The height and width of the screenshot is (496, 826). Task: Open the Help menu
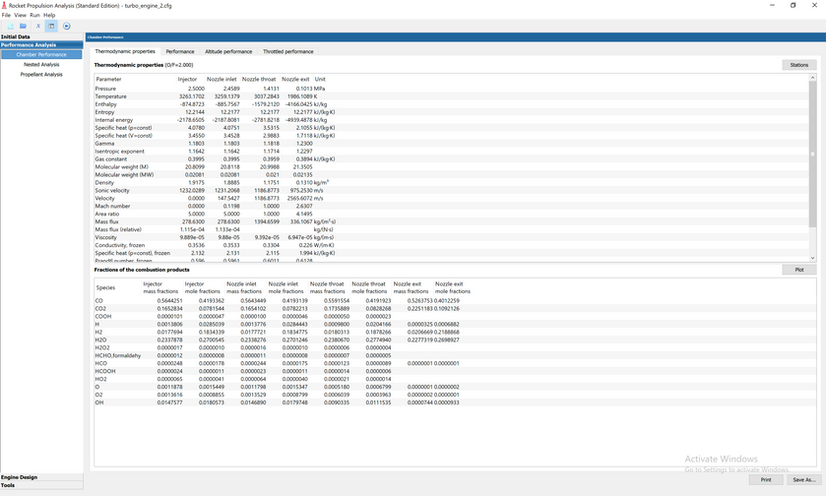[49, 15]
